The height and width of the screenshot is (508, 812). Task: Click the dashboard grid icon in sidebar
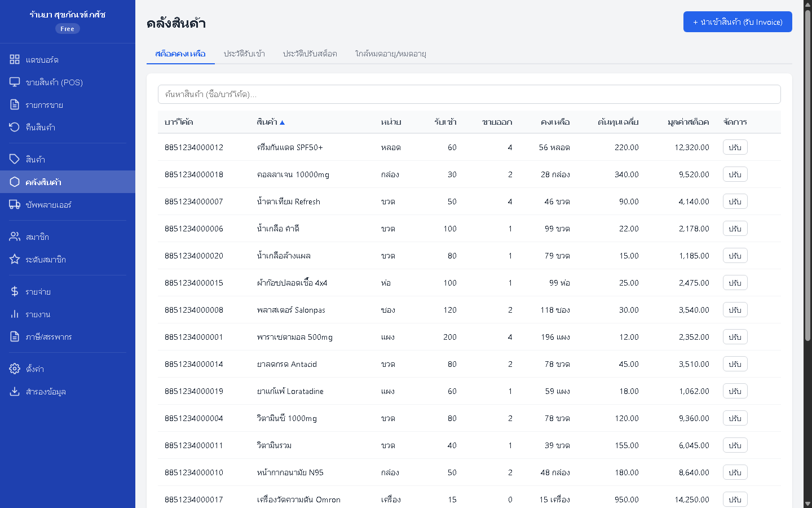15,59
